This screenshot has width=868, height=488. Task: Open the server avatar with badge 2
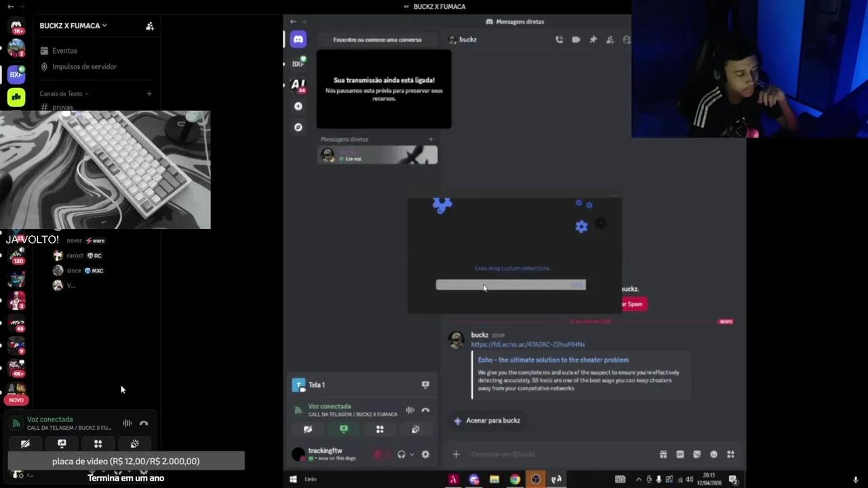[16, 49]
